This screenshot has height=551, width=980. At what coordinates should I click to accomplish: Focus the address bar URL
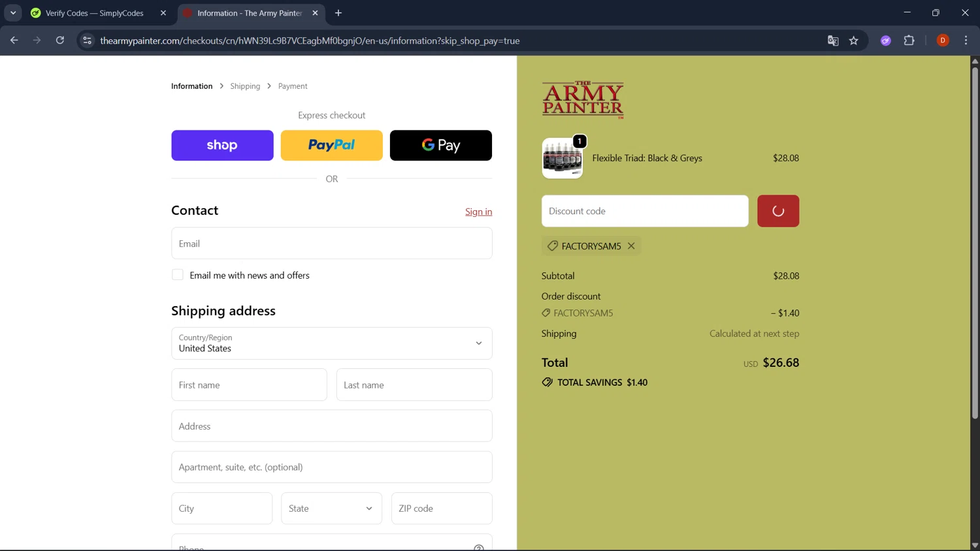pos(310,40)
